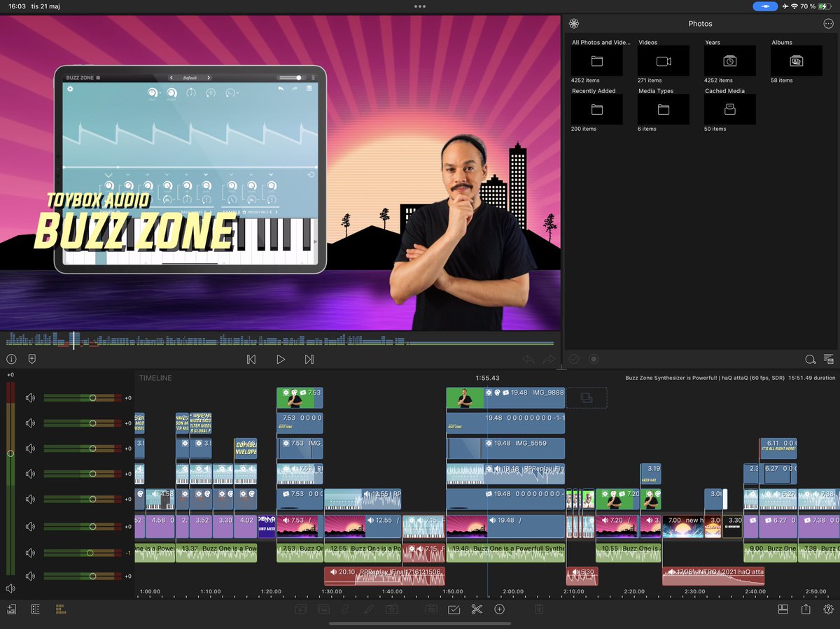Undo the last edit
The image size is (840, 629).
[x=528, y=359]
